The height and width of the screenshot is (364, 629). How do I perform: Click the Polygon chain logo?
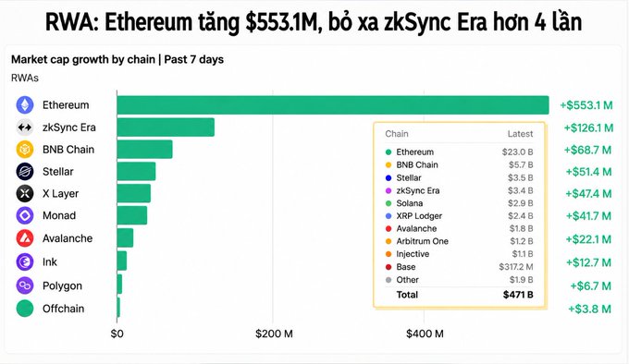(x=25, y=285)
